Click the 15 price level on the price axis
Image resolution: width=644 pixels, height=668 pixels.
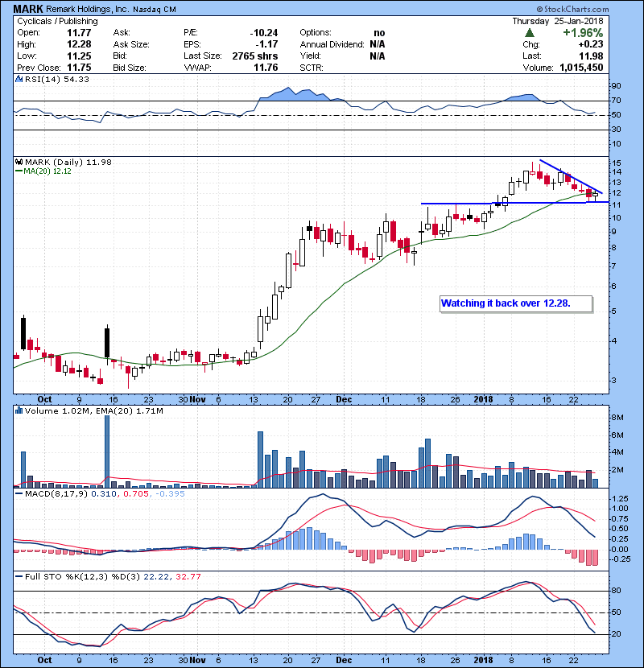tap(617, 163)
